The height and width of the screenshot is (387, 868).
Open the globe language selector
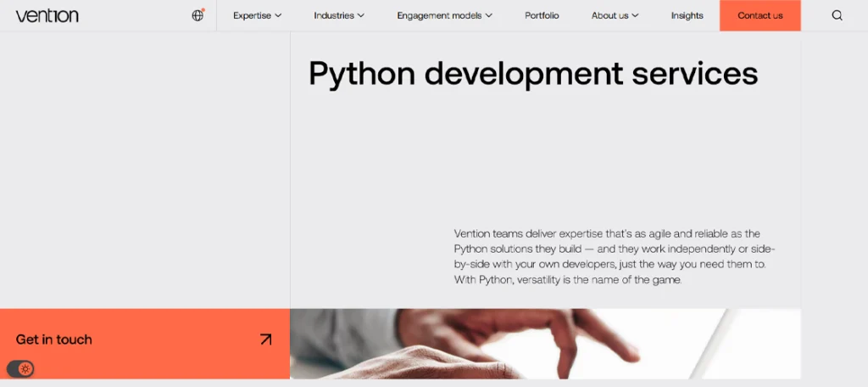click(198, 15)
